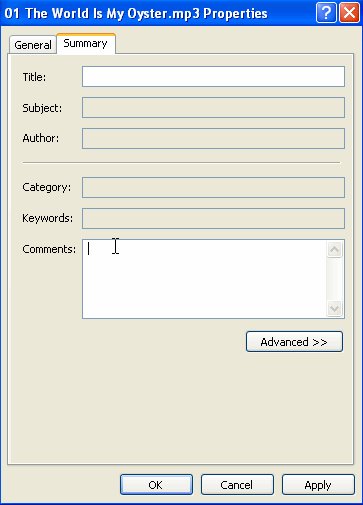363x505 pixels.
Task: Confirm changes with the OK button
Action: coord(156,485)
